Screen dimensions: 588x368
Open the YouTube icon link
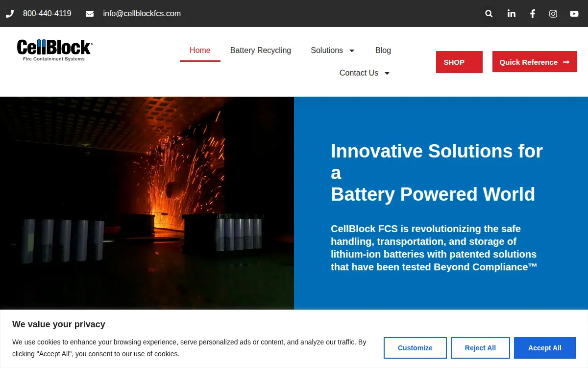click(574, 14)
